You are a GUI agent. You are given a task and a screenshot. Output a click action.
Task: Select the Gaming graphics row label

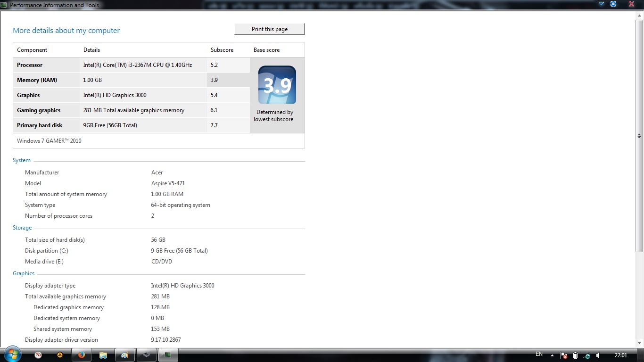coord(39,110)
